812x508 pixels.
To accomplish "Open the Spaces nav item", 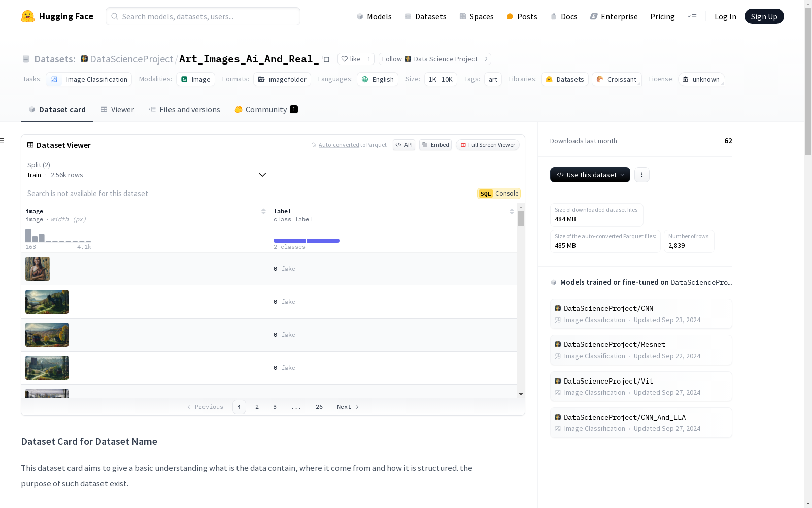I will pyautogui.click(x=477, y=16).
